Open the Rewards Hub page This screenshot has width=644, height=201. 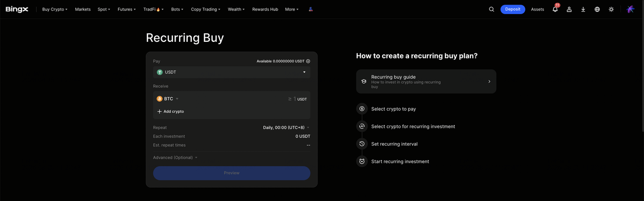click(x=265, y=9)
